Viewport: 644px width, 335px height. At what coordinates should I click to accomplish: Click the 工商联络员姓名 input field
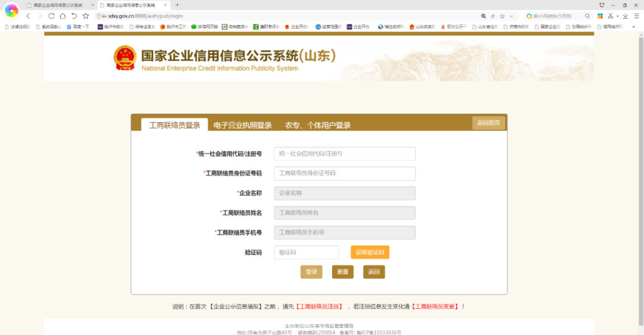(345, 213)
